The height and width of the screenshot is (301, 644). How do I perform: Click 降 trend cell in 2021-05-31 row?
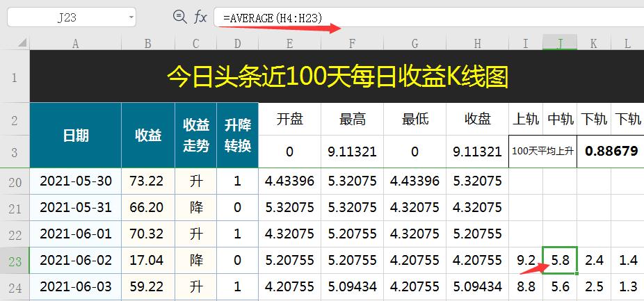click(x=196, y=208)
